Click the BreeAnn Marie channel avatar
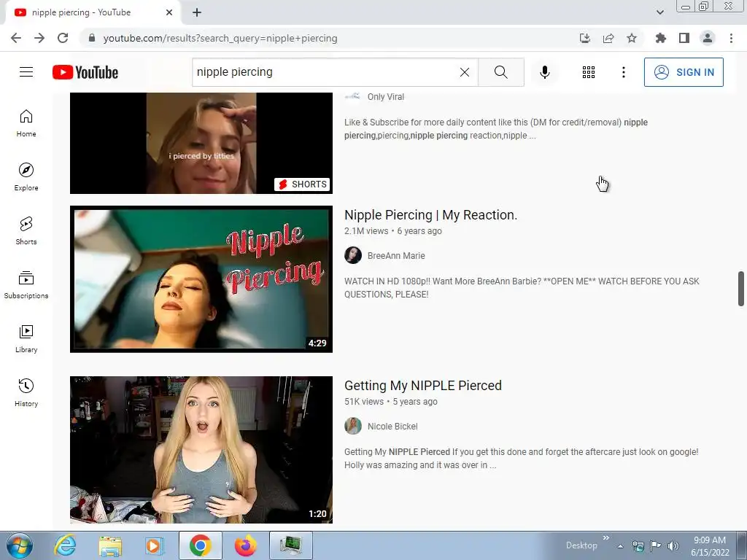This screenshot has height=560, width=747. (x=353, y=255)
